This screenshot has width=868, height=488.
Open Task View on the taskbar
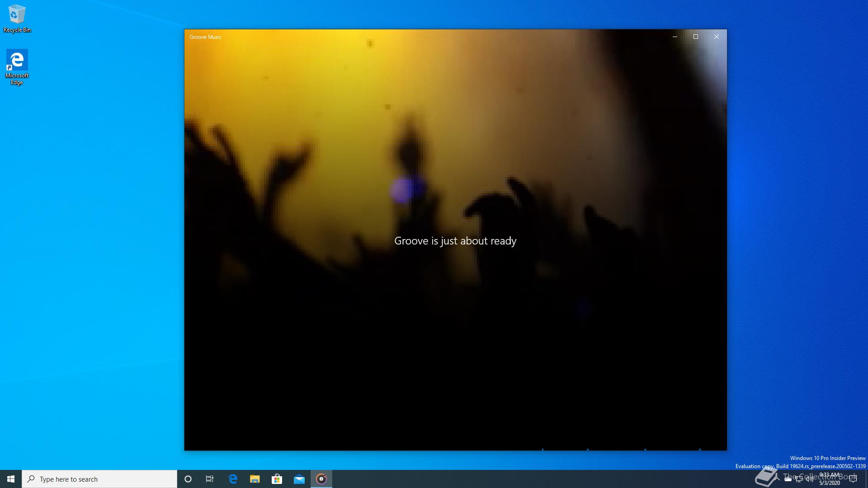point(210,479)
